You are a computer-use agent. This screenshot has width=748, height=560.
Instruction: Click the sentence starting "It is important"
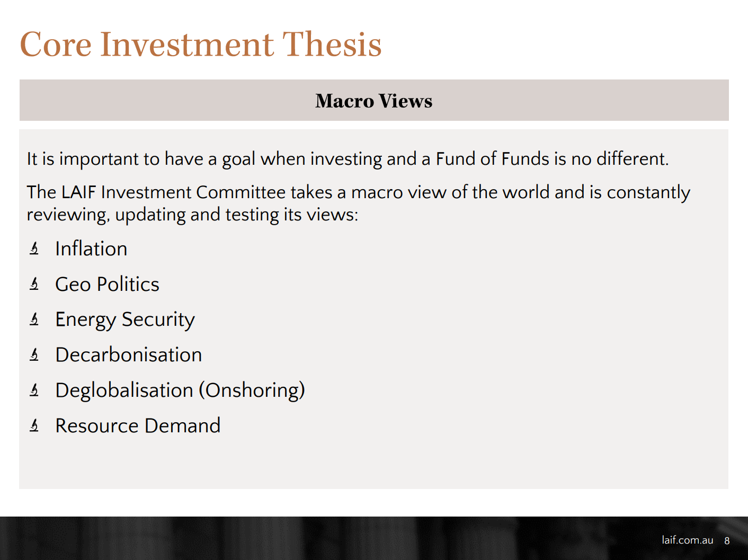[x=348, y=158]
